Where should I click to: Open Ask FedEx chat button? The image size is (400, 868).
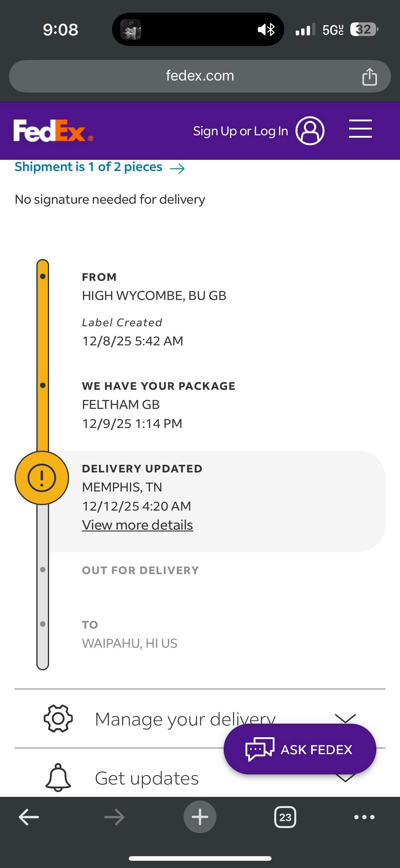[299, 749]
